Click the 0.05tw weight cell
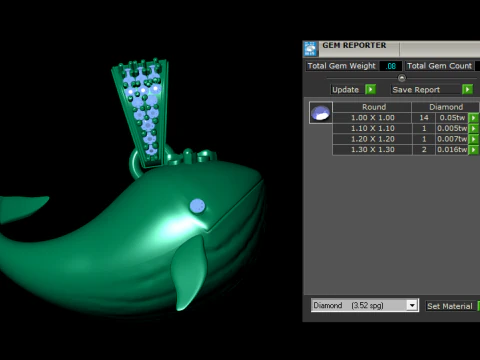 452,118
